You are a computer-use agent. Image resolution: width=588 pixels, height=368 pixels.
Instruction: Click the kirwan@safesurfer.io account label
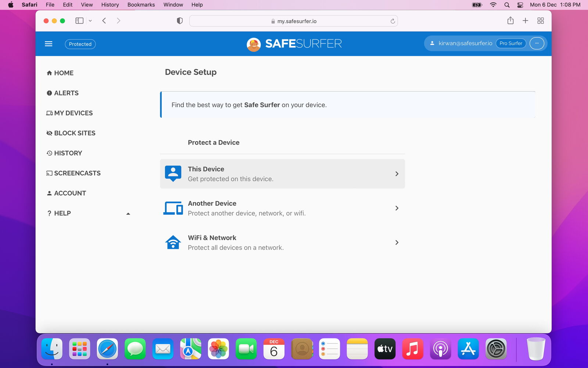pos(465,43)
